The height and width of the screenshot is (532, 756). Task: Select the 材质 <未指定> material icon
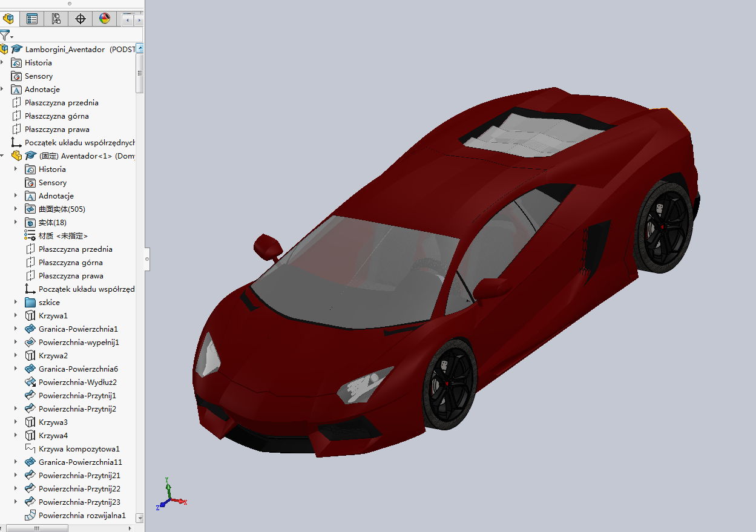point(28,235)
